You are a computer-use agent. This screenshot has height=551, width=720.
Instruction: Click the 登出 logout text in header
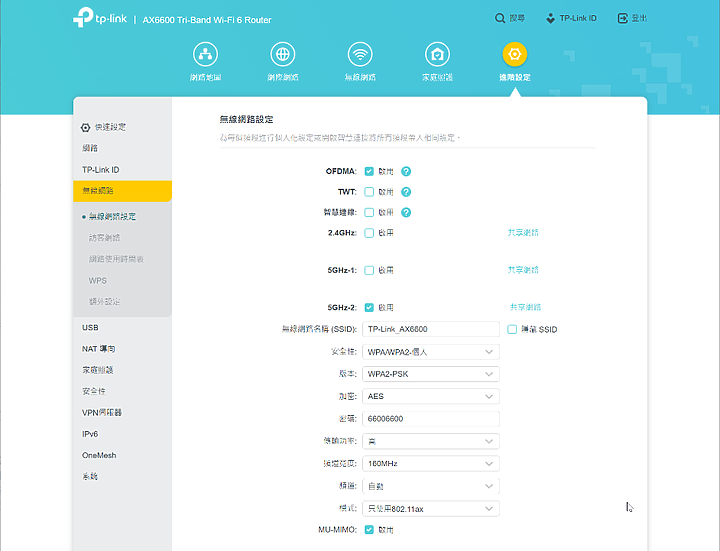coord(639,18)
